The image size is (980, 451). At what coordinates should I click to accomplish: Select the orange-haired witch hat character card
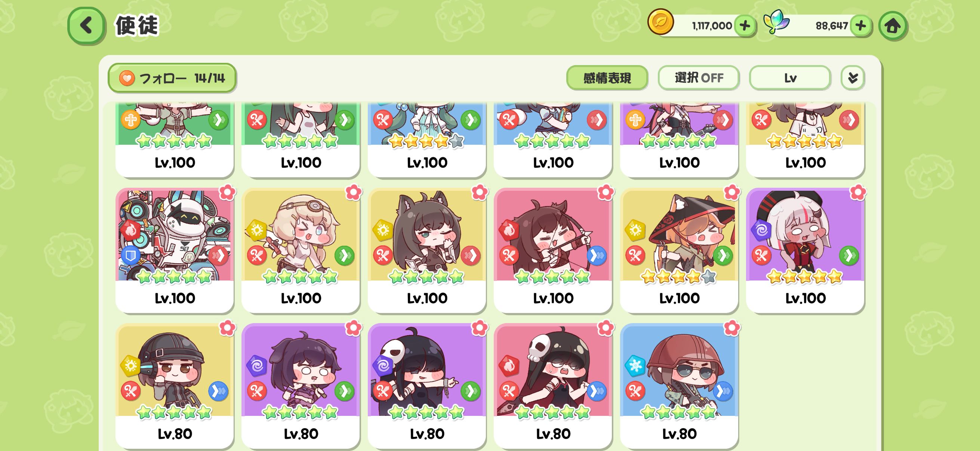[679, 251]
